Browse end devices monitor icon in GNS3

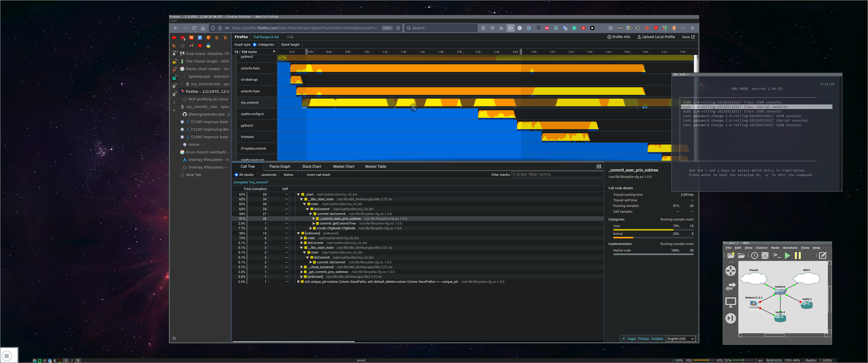pos(730,302)
